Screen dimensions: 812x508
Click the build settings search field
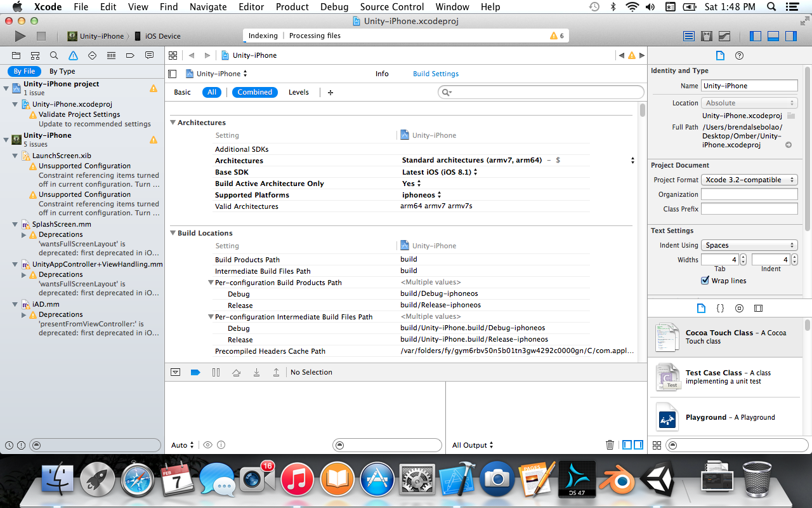point(541,92)
